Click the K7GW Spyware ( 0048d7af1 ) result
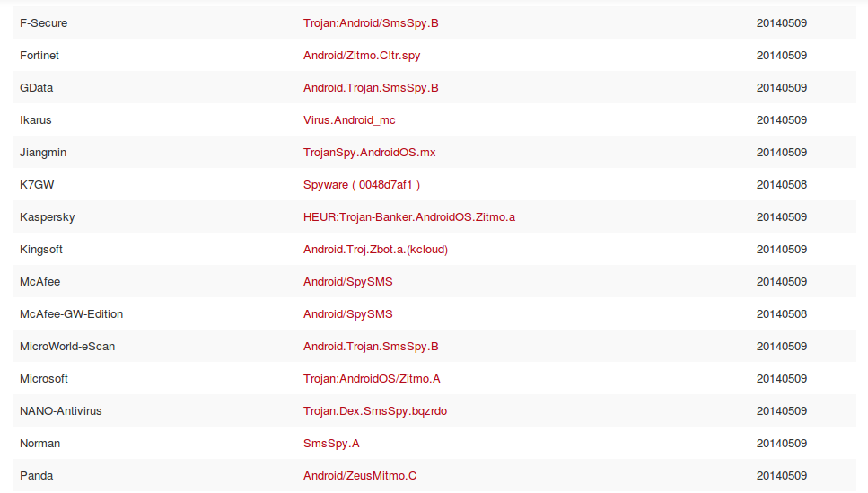 362,184
